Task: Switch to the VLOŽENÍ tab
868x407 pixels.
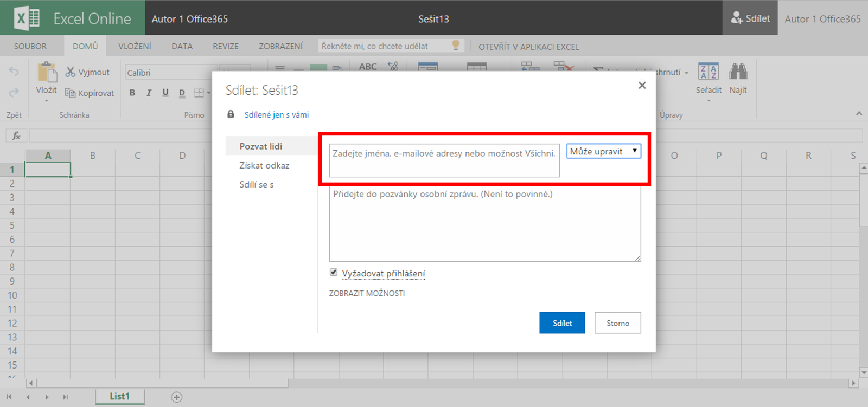Action: pos(135,46)
